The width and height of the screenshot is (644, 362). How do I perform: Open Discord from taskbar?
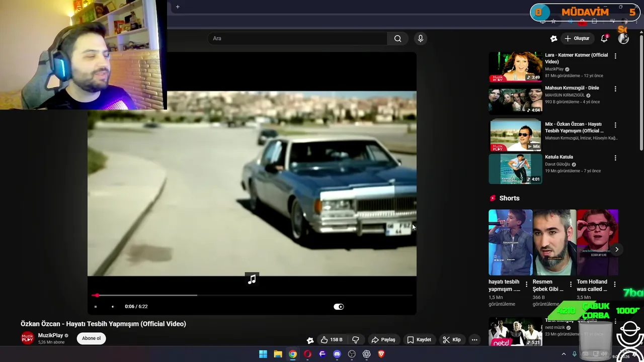(x=337, y=354)
